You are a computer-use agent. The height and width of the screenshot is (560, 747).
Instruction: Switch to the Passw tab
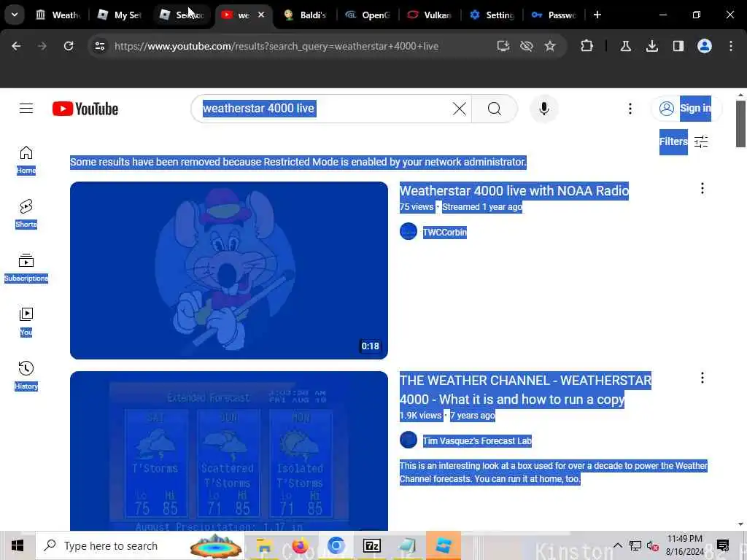point(553,15)
